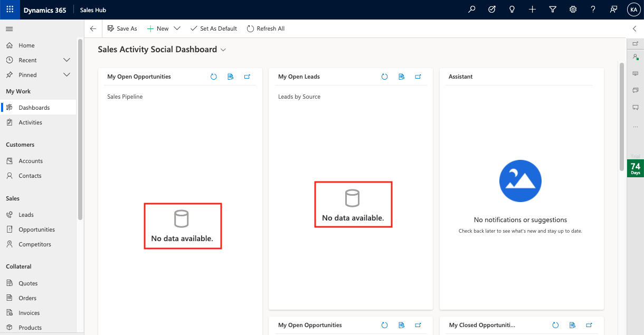Refresh the My Open Leads card
Screen dimensions: 644x335
tap(385, 76)
